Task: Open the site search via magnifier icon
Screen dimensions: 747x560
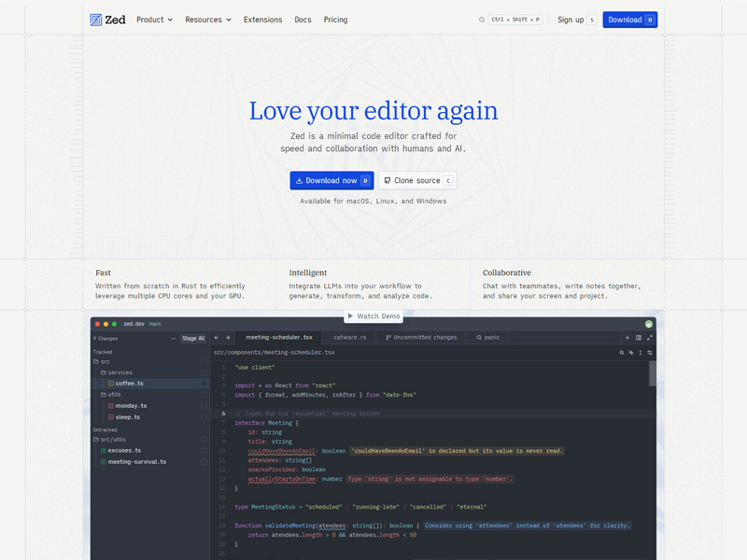Action: [x=482, y=20]
